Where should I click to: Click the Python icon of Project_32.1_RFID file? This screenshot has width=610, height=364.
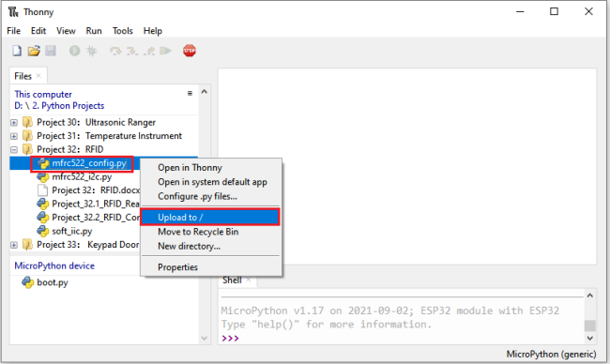pyautogui.click(x=43, y=204)
